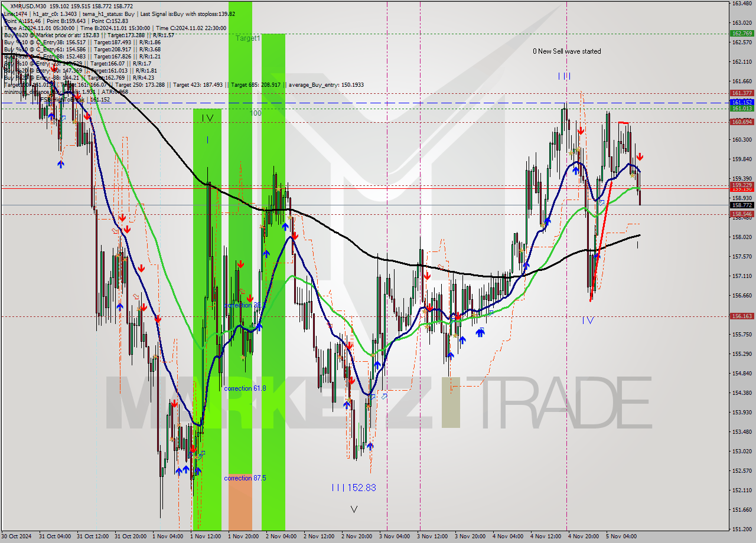Click the 157.570 price axis value

[741, 257]
